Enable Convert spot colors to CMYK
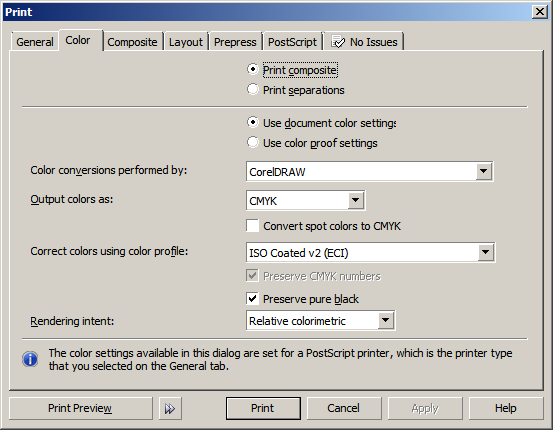Viewport: 553px width, 430px height. pos(253,226)
